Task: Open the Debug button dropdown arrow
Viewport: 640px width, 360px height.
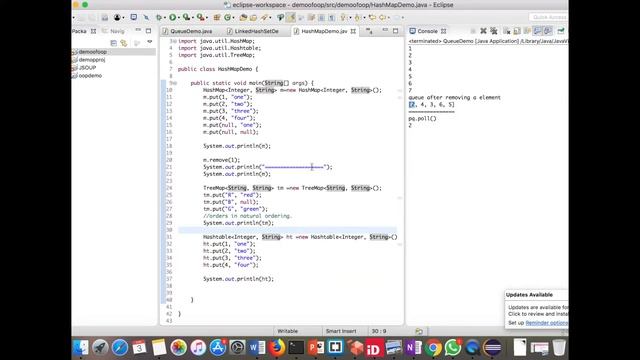Action: (x=165, y=18)
